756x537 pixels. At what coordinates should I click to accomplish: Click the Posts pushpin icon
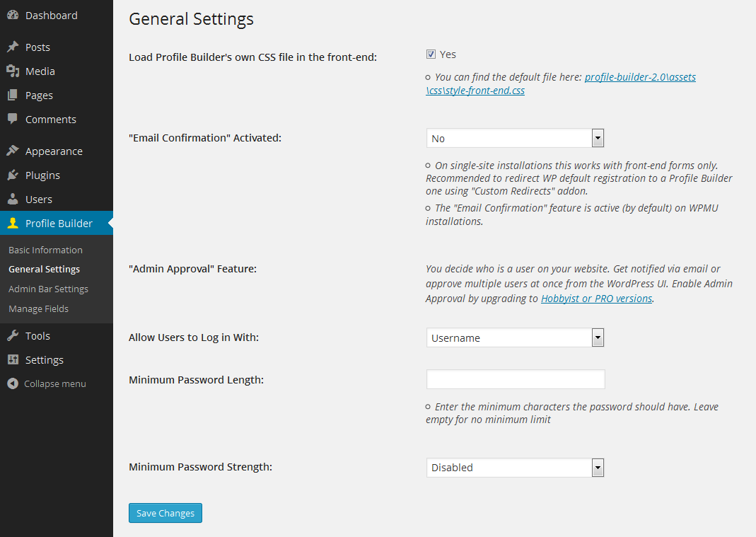point(13,47)
